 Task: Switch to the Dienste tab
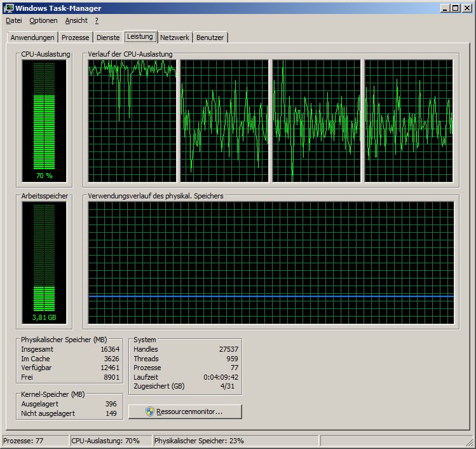[x=108, y=38]
